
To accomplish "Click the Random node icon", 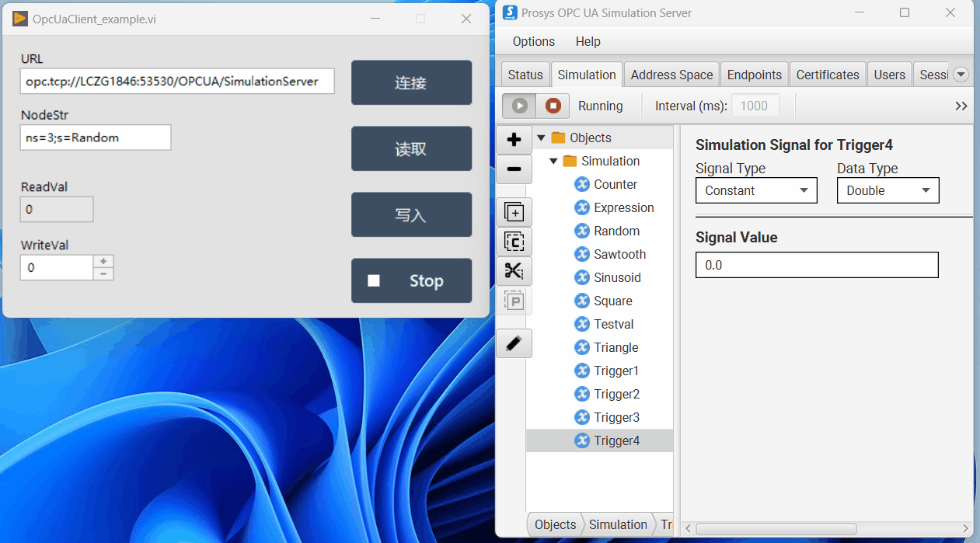I will [x=581, y=231].
